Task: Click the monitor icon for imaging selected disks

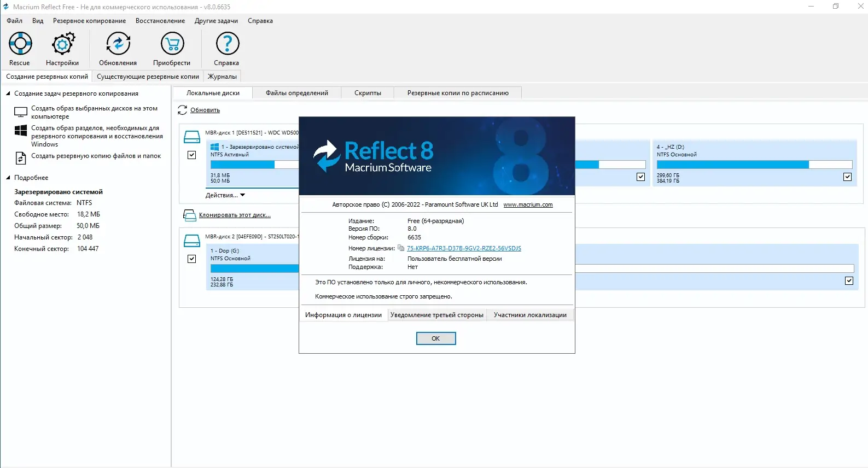Action: click(x=21, y=112)
